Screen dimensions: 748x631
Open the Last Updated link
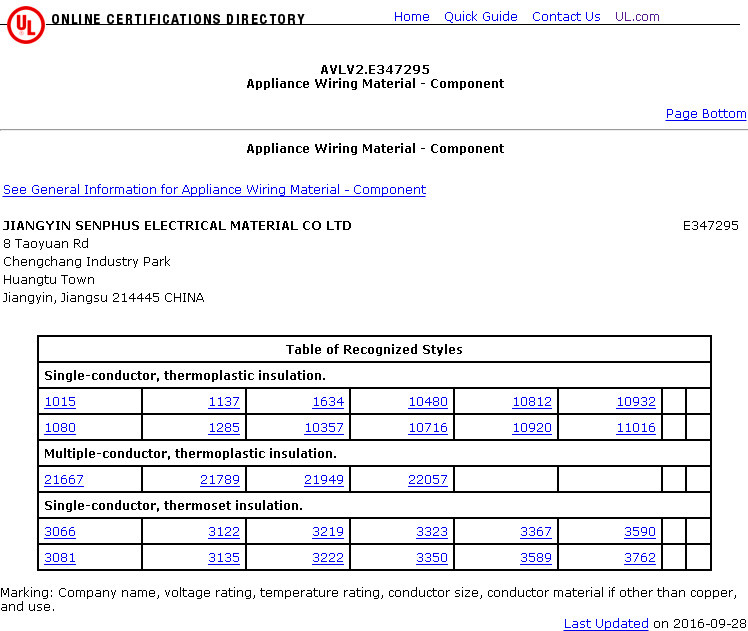(x=606, y=623)
